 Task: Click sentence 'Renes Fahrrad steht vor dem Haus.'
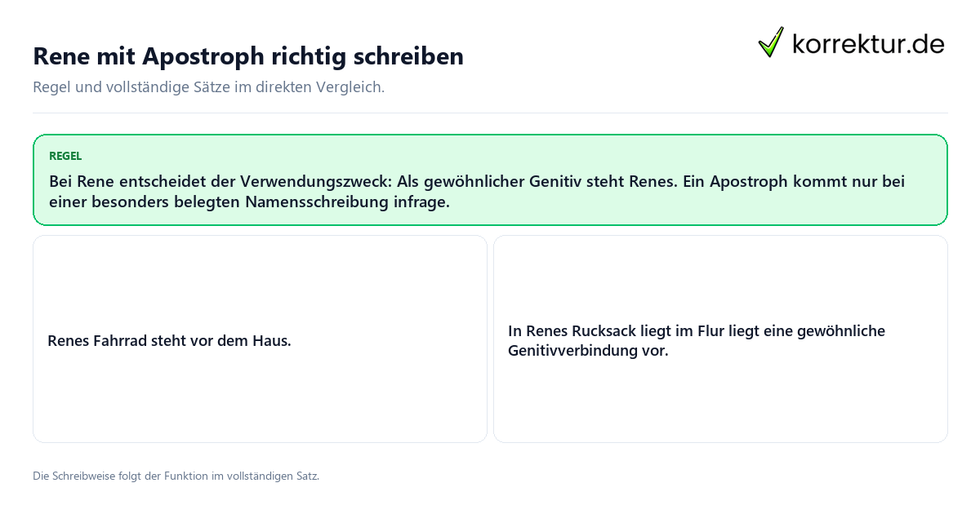[x=169, y=340]
